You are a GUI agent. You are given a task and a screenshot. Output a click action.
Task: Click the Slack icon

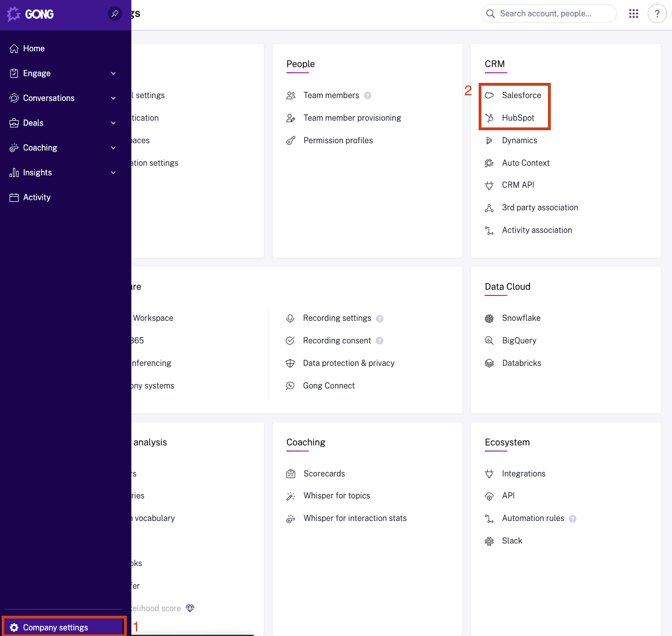pos(489,541)
